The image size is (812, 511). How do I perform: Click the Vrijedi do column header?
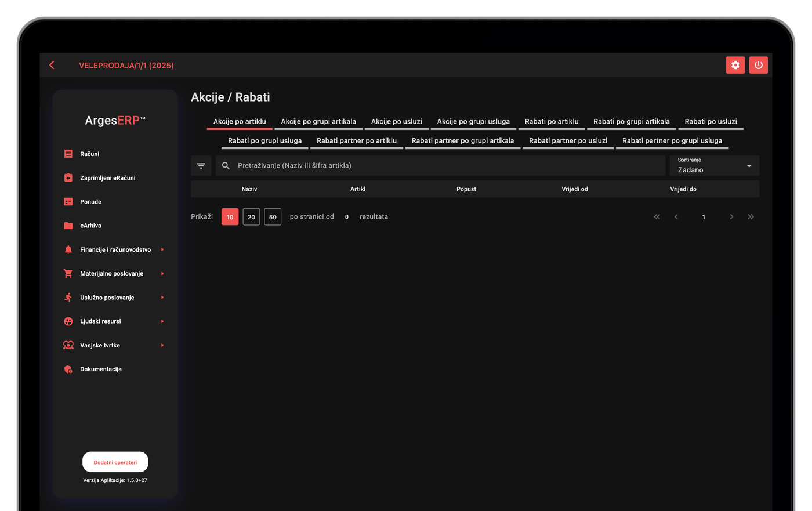click(x=683, y=189)
